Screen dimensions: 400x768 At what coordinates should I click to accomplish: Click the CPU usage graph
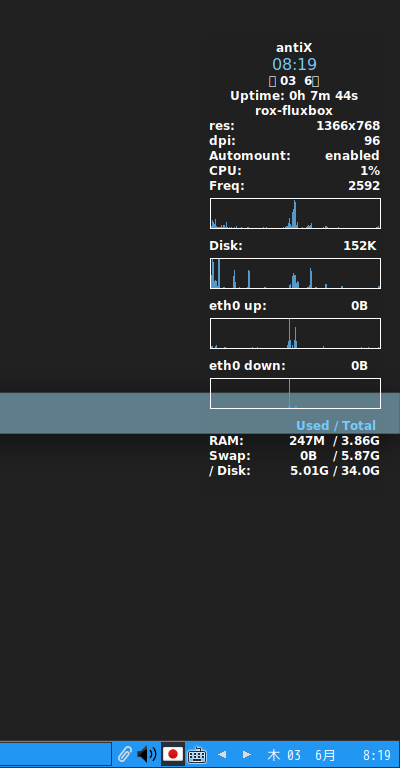pos(295,214)
